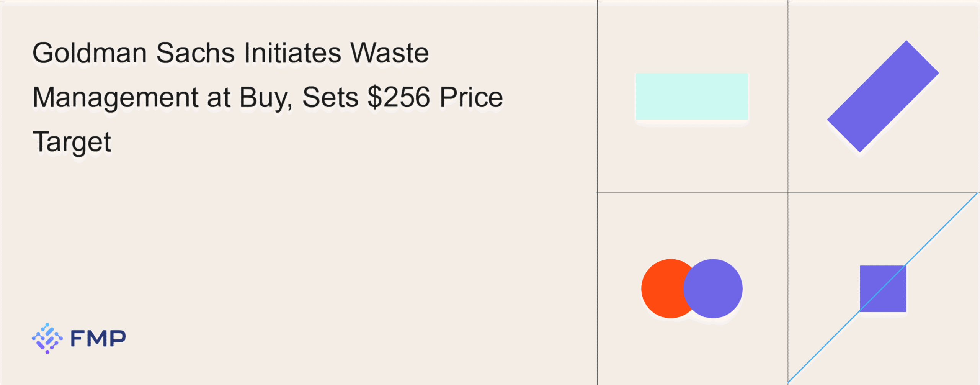Viewport: 980px width, 385px height.
Task: Click the word Sets in the headline
Action: coord(330,97)
